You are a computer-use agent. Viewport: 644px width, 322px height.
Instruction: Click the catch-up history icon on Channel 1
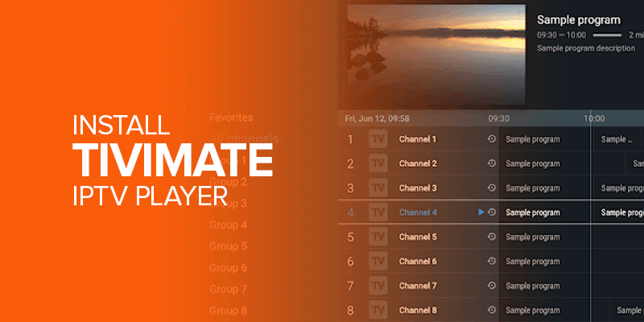(x=492, y=139)
